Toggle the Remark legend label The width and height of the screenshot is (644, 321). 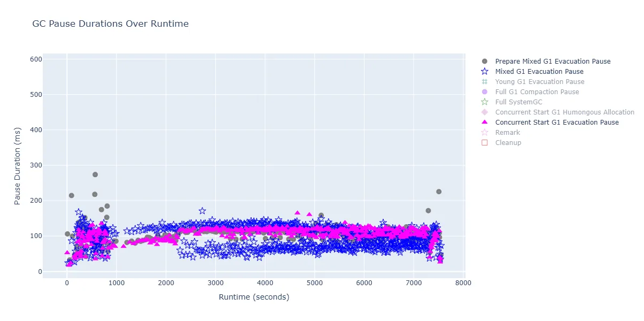point(507,133)
